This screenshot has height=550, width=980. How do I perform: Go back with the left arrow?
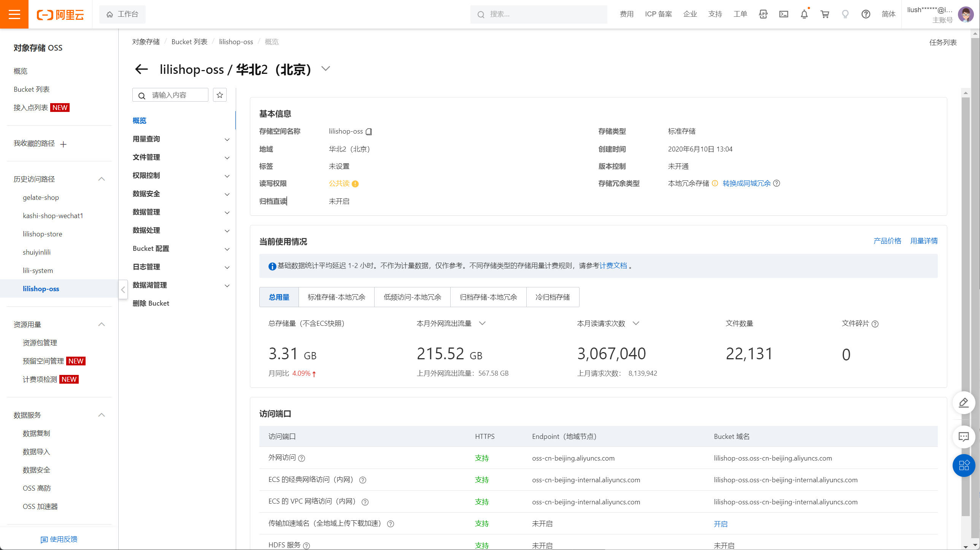(x=141, y=69)
